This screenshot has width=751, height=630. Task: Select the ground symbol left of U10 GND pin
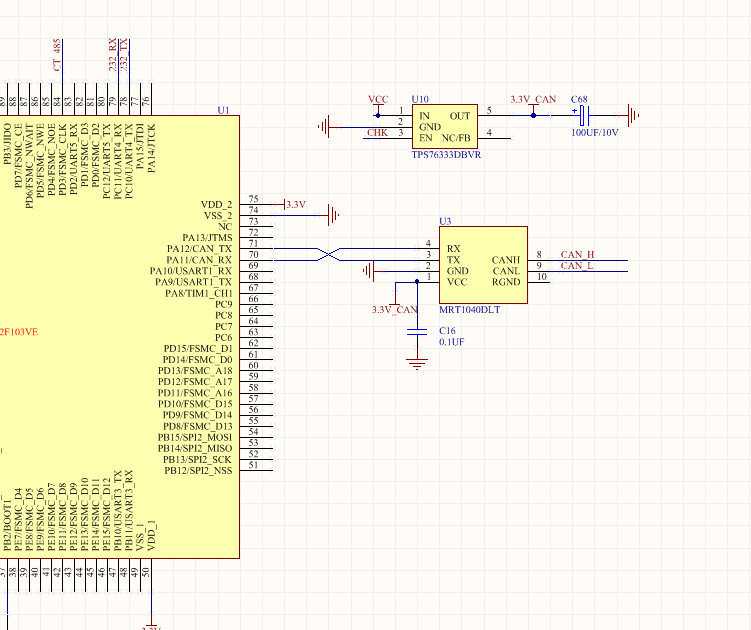[324, 127]
